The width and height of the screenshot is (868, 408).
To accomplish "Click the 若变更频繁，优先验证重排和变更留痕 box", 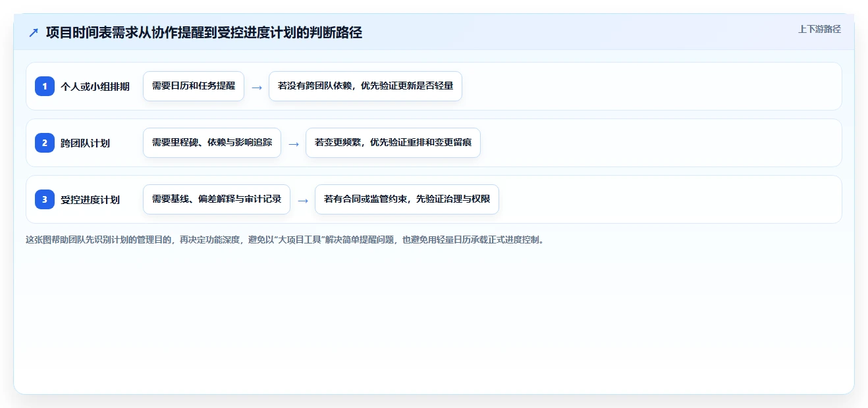I will tap(393, 143).
